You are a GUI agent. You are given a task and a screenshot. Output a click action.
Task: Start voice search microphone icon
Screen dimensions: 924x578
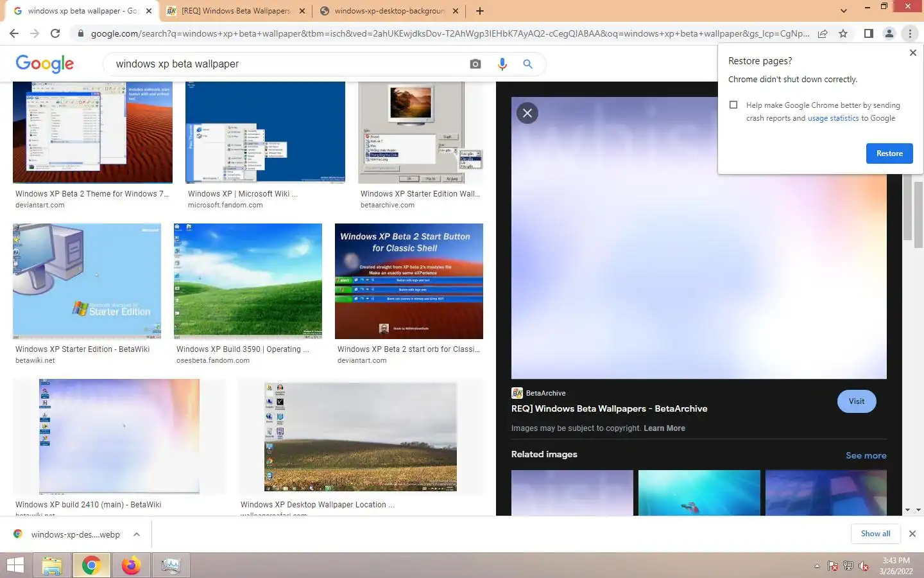click(502, 64)
